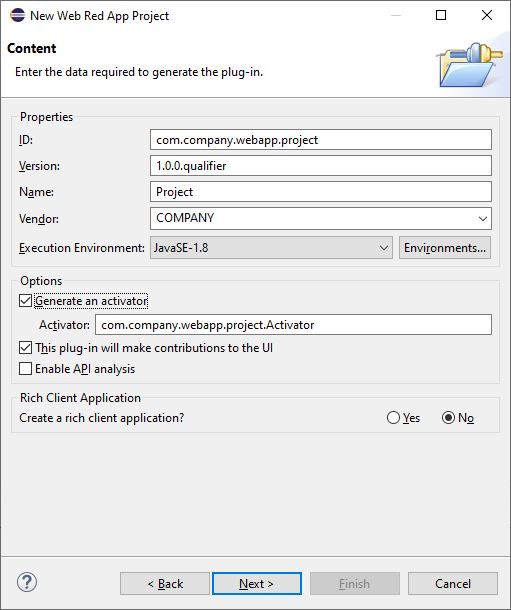Select the No radio button

[448, 418]
